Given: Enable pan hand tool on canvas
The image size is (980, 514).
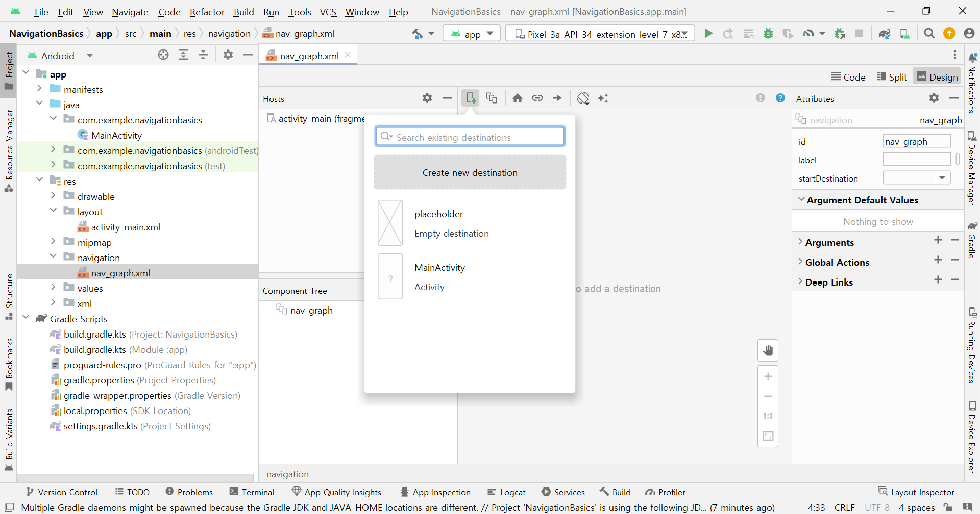Looking at the screenshot, I should [768, 350].
